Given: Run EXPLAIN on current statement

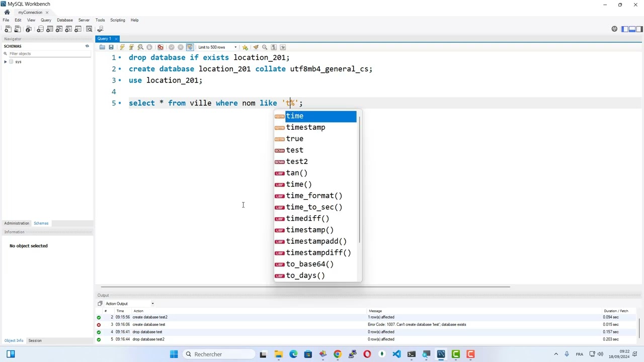Looking at the screenshot, I should click(140, 47).
